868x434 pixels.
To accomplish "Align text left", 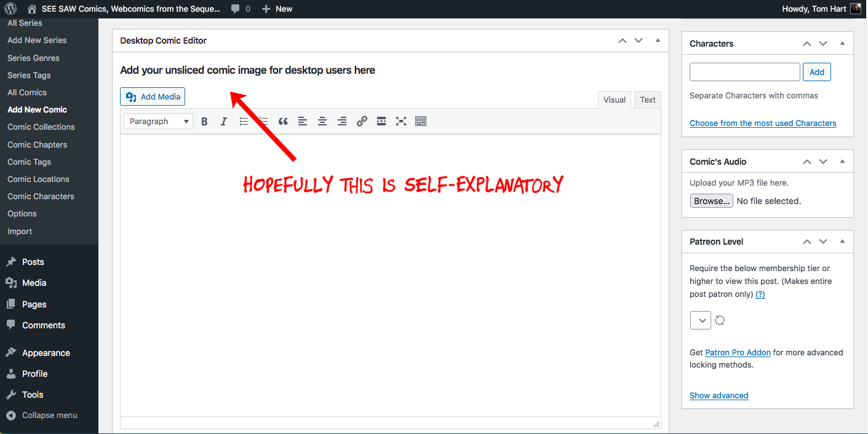I will point(303,121).
